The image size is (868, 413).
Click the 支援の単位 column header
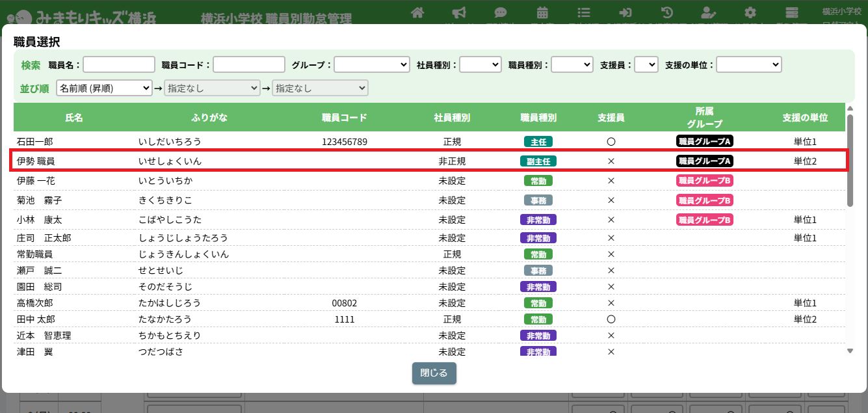[x=805, y=118]
